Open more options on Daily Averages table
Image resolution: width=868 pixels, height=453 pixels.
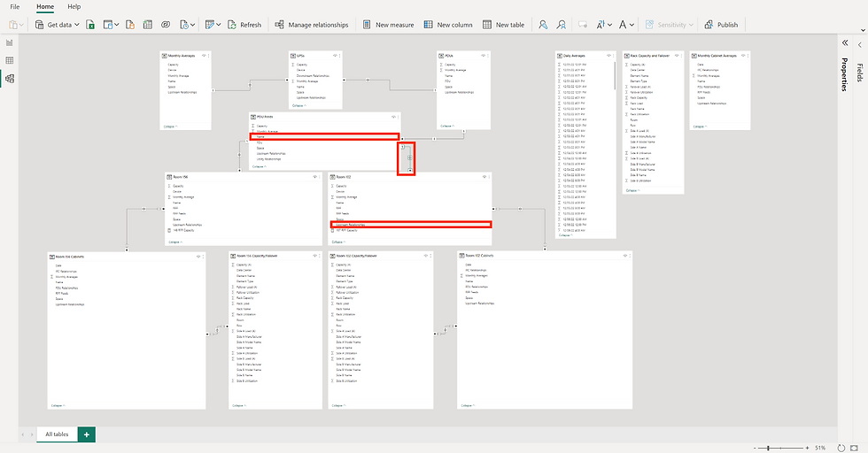click(x=614, y=56)
